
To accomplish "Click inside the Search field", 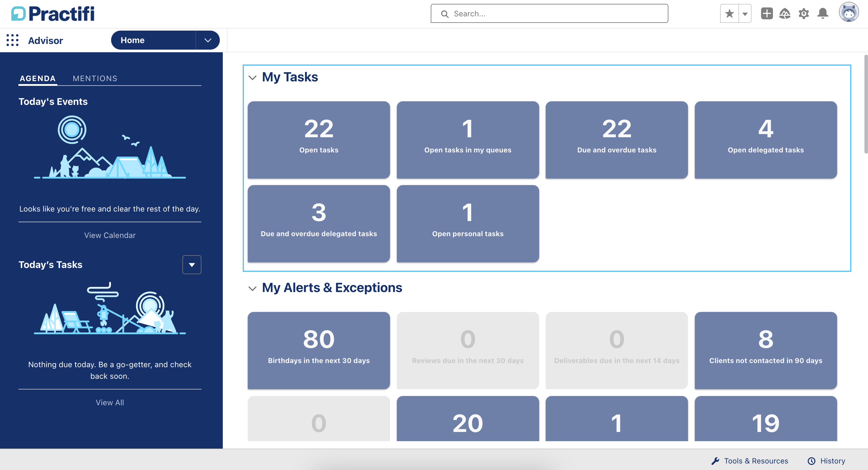I will point(549,13).
